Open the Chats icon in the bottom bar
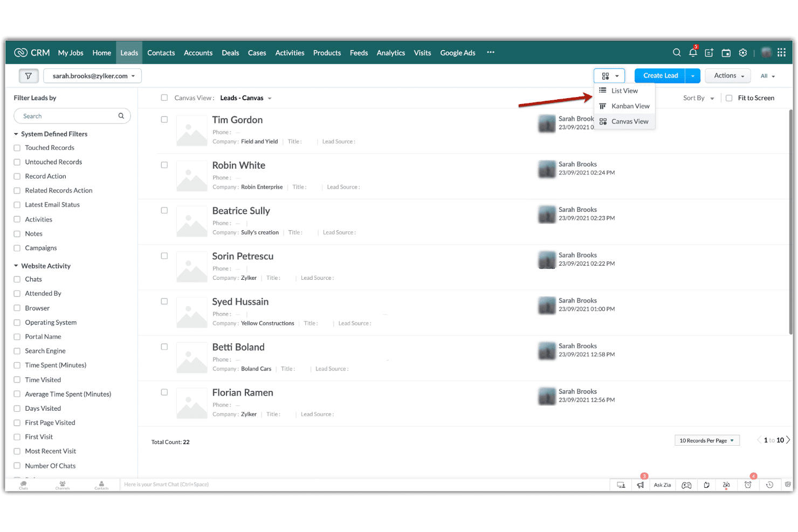Screen dimensions: 798x532 (23, 485)
